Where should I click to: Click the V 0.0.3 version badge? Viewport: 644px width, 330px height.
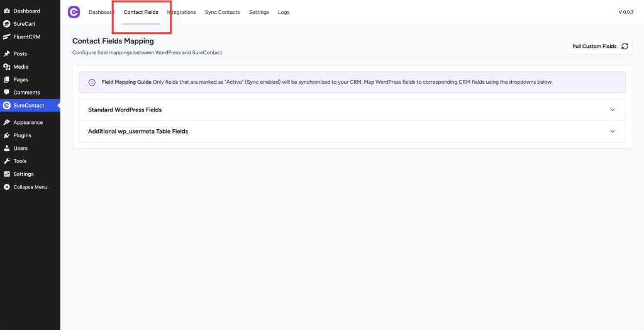pos(626,13)
